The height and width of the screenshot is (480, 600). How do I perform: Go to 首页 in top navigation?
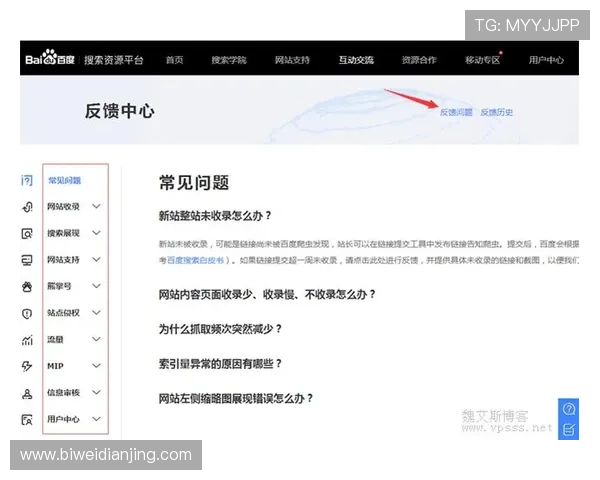point(174,60)
